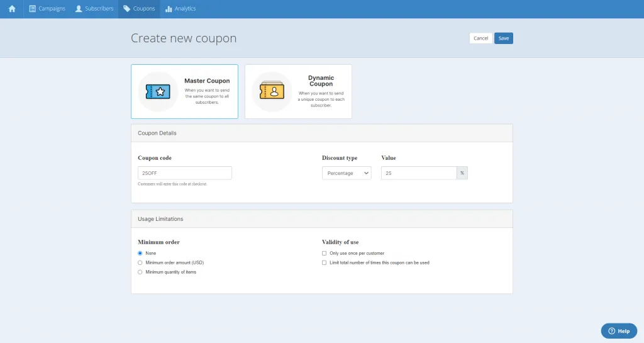Open the Help widget
644x343 pixels.
(619, 330)
